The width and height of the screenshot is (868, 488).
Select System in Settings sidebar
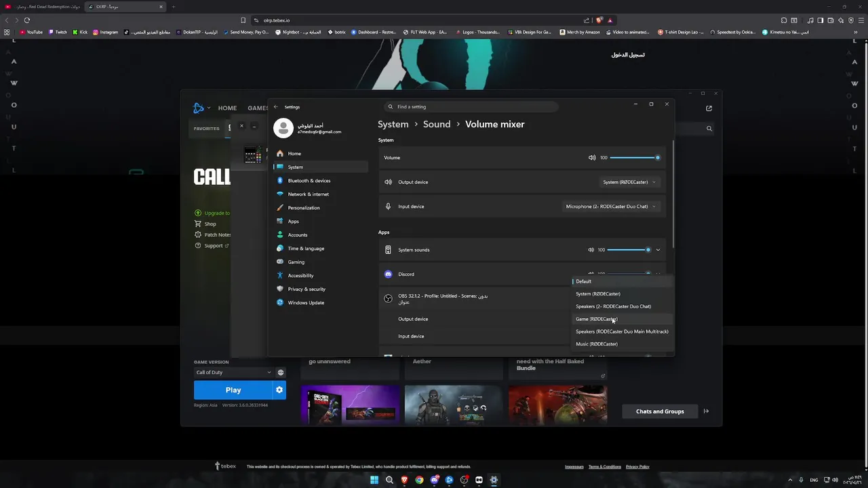(x=320, y=167)
